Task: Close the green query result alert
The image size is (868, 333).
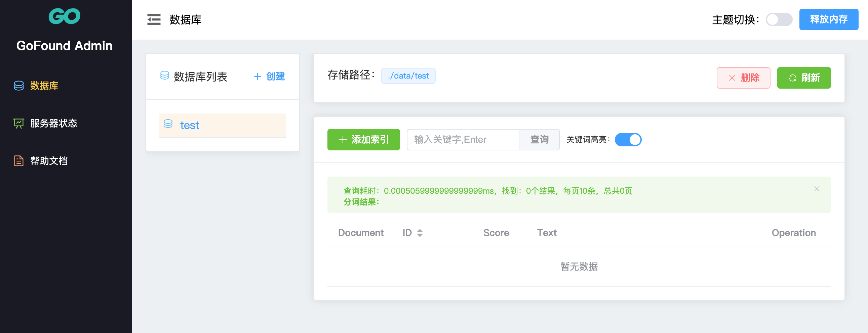Action: point(817,189)
